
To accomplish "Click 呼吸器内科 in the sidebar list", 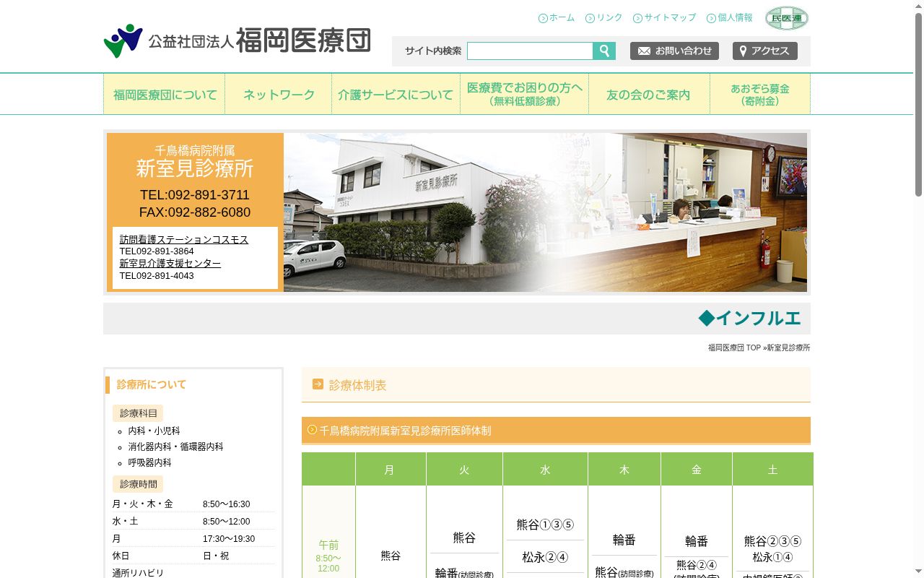I will (x=150, y=462).
